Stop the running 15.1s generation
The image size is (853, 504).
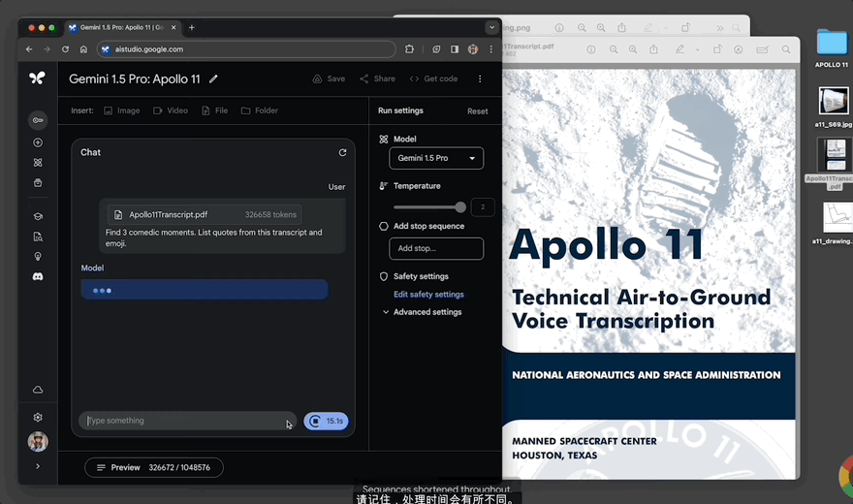click(x=326, y=422)
